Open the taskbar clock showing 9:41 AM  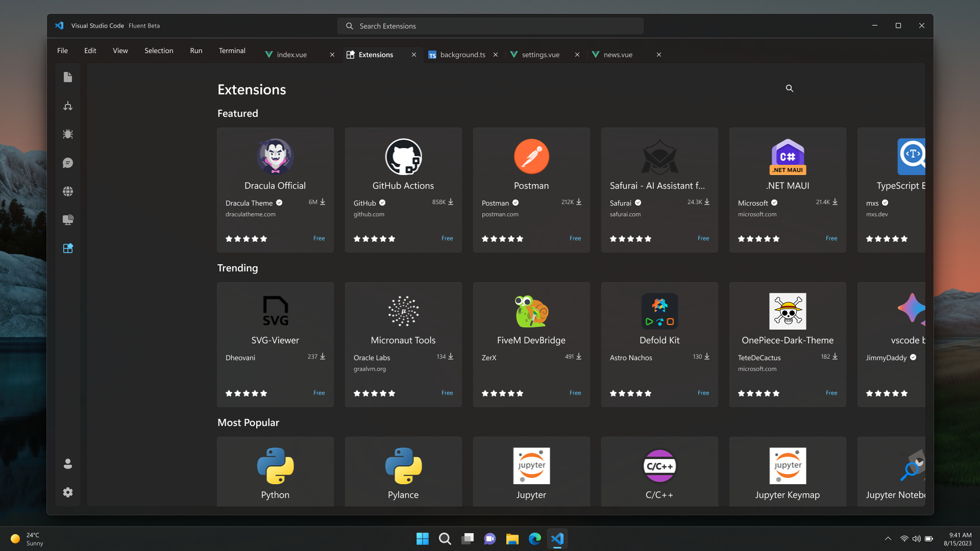pos(958,539)
